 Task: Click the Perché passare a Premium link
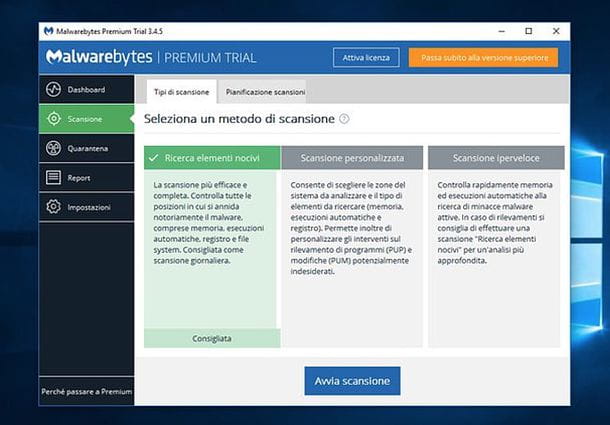[x=86, y=390]
